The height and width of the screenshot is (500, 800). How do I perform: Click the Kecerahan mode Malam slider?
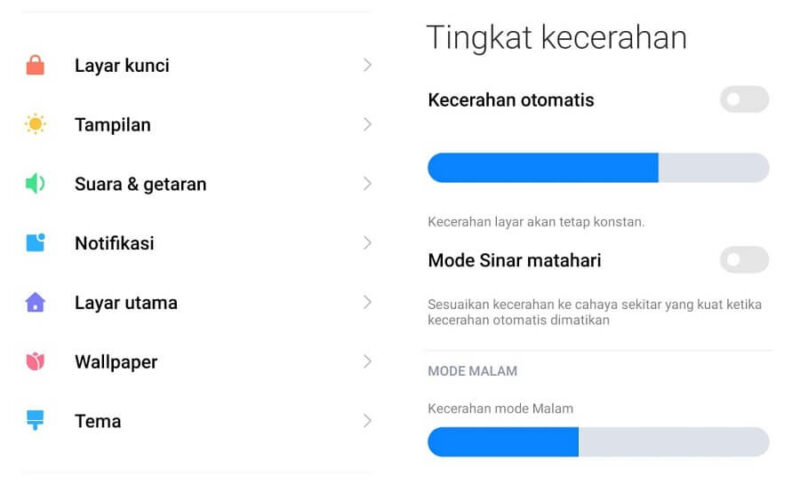pyautogui.click(x=598, y=442)
